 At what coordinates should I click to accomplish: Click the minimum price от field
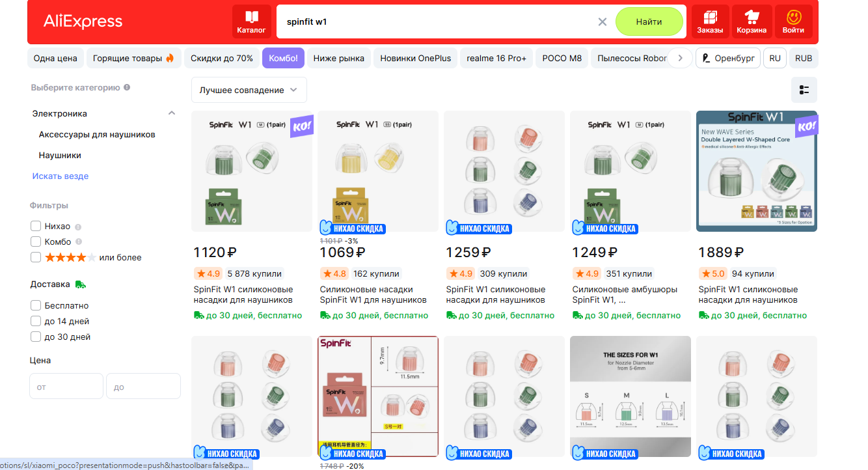(x=66, y=386)
